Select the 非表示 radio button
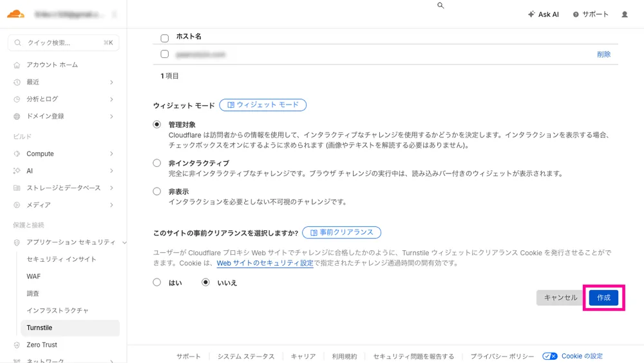 157,191
